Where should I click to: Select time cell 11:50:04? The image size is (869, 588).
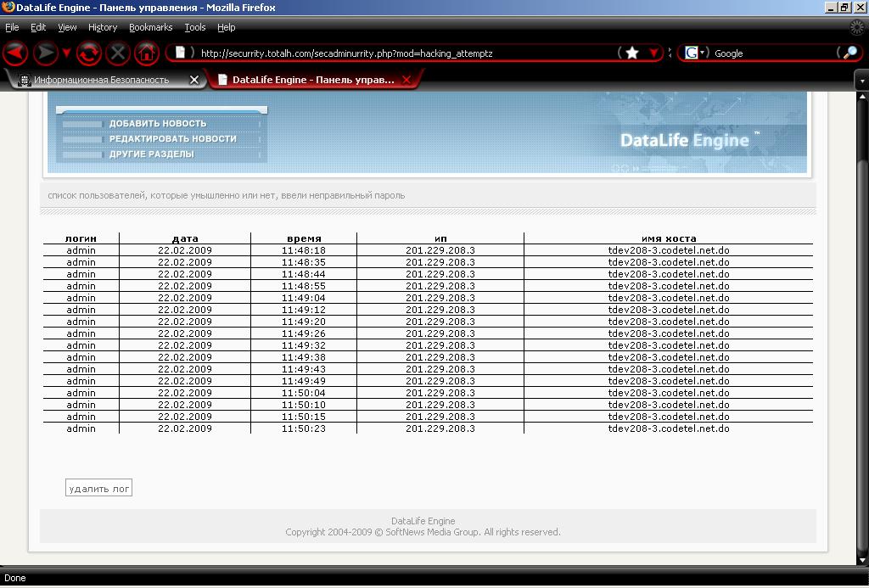(304, 393)
